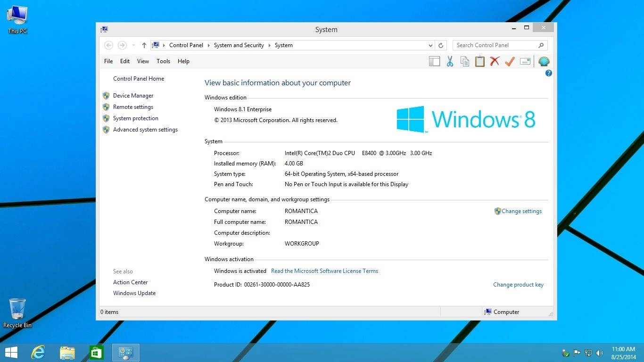Open the Help menu
Viewport: 644px width, 362px height.
coord(183,61)
